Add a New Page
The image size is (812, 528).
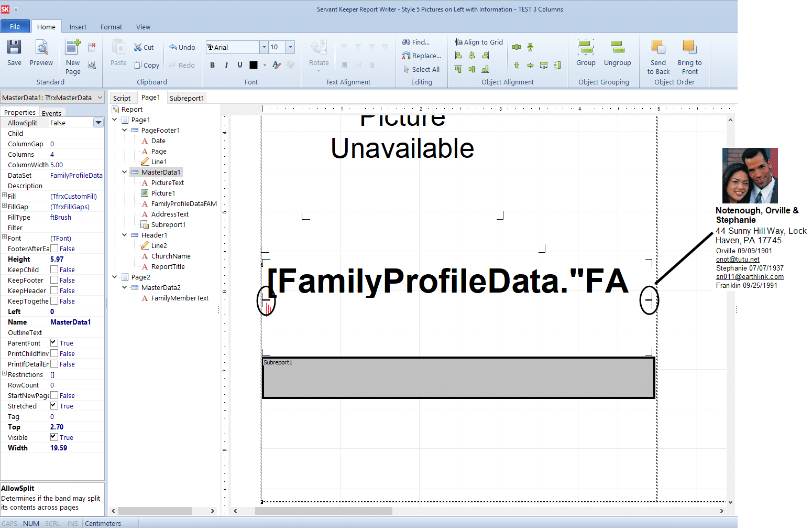pos(73,56)
